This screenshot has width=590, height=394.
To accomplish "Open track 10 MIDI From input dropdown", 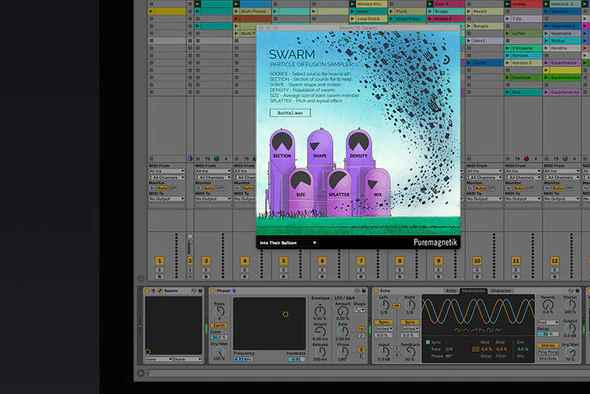I will (x=484, y=171).
